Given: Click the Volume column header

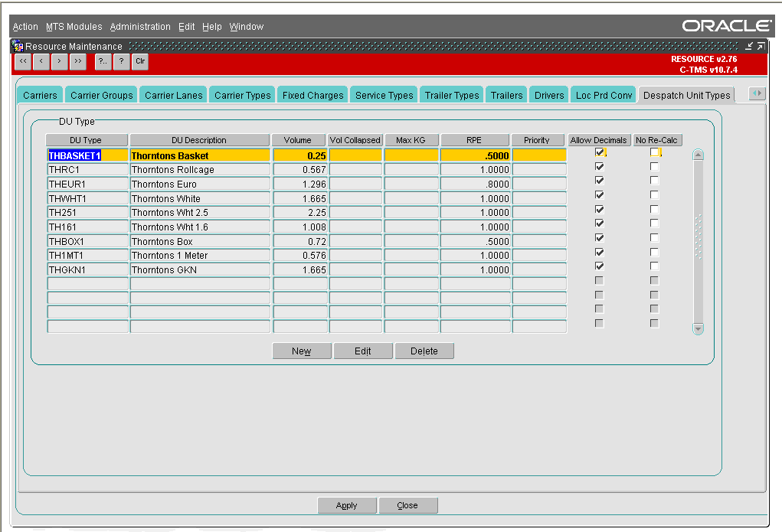Looking at the screenshot, I should (x=298, y=140).
